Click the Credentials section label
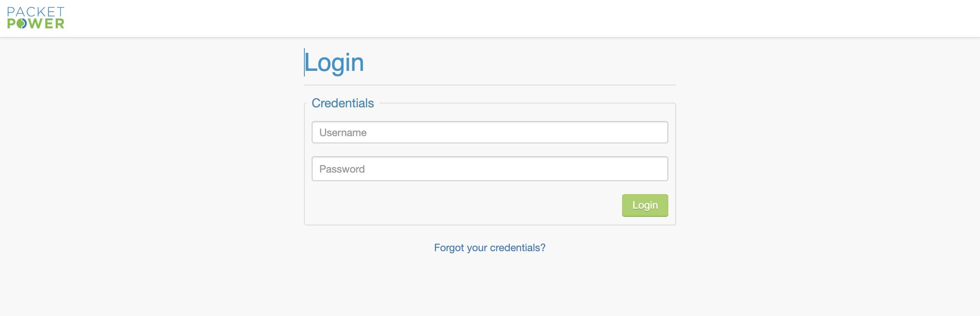The height and width of the screenshot is (316, 980). point(343,103)
